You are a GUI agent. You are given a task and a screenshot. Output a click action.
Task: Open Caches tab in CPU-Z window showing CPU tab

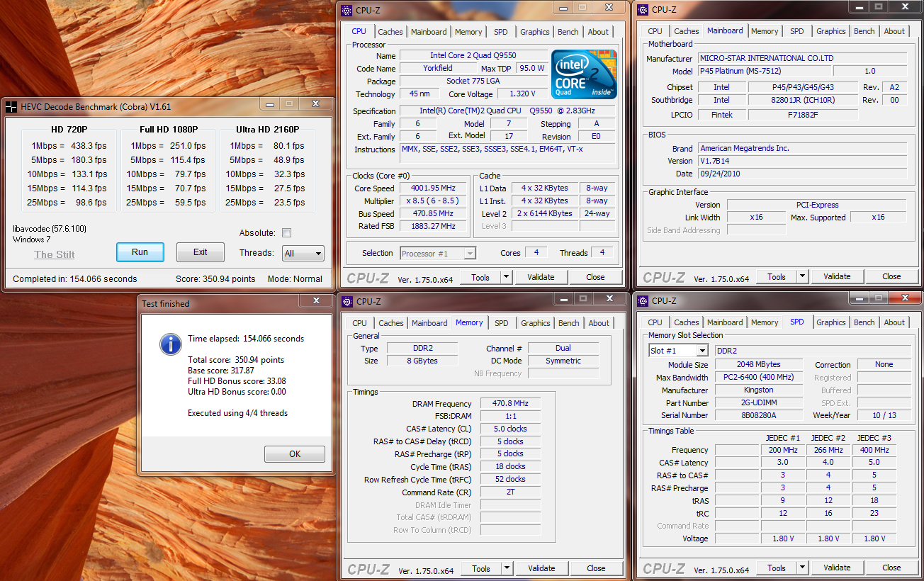click(x=390, y=32)
